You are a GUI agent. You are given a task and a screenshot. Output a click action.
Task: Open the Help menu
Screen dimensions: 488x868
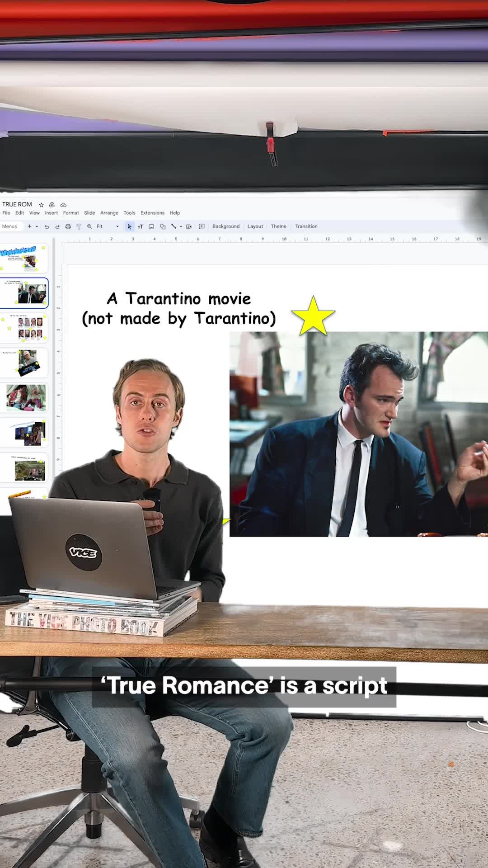(175, 213)
